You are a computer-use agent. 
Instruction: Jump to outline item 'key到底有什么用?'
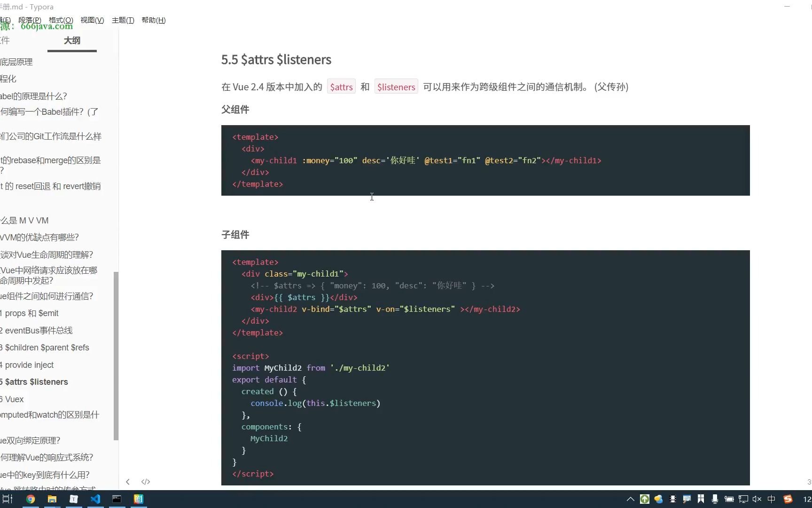[x=45, y=475]
